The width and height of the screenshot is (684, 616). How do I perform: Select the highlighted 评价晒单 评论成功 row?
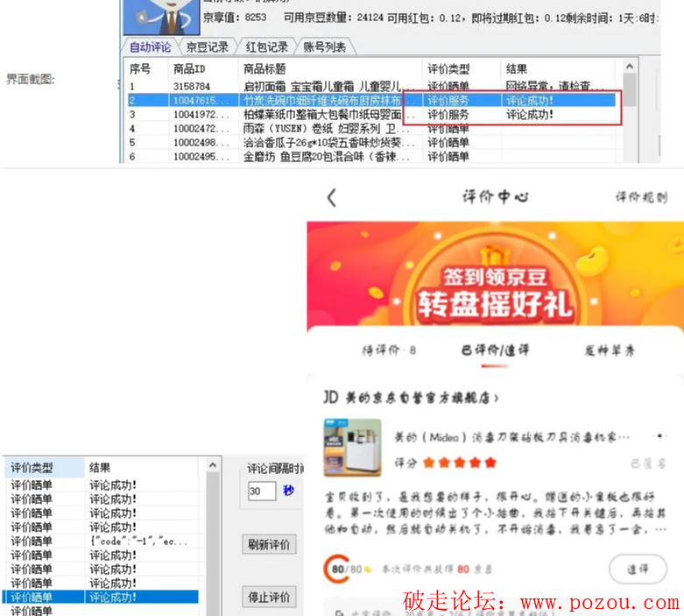tap(102, 598)
